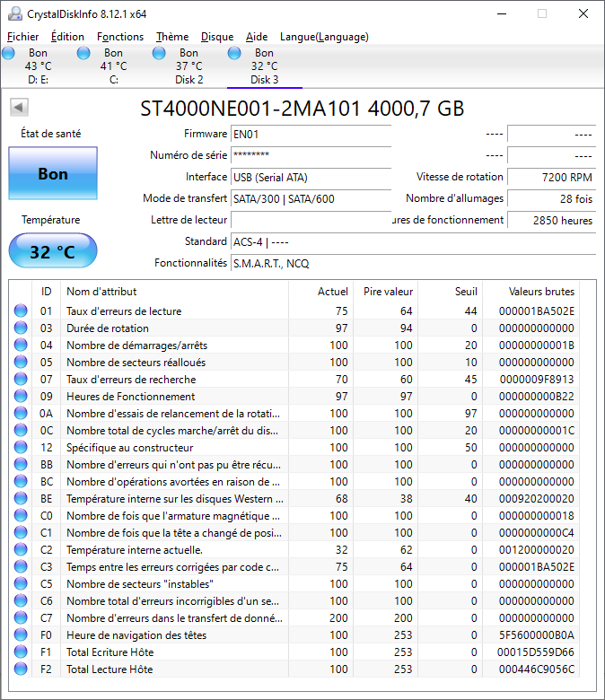Viewport: 605px width, 700px height.
Task: Switch to the C: disk tab
Action: click(113, 66)
